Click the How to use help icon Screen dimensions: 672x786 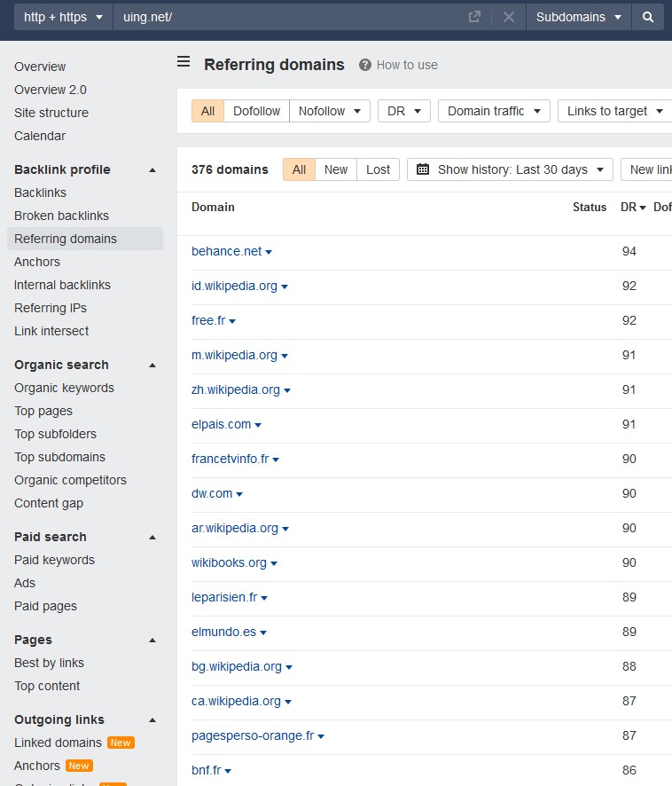pos(364,65)
